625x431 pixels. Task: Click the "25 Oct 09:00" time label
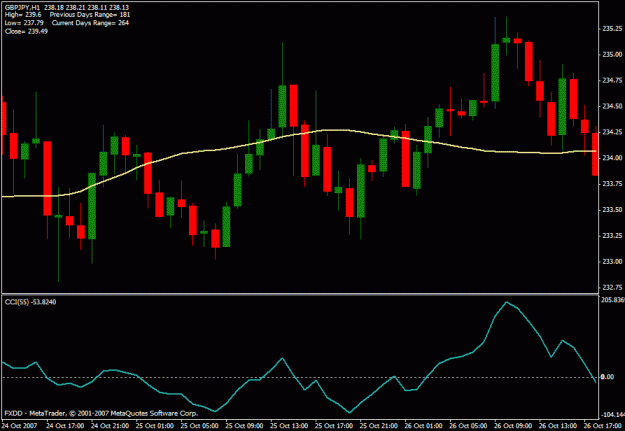[244, 426]
